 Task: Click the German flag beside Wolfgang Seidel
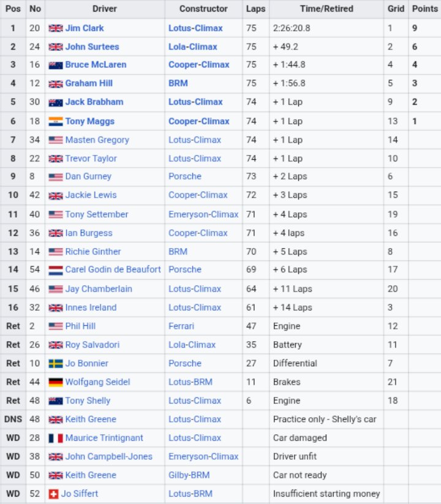[x=56, y=382]
